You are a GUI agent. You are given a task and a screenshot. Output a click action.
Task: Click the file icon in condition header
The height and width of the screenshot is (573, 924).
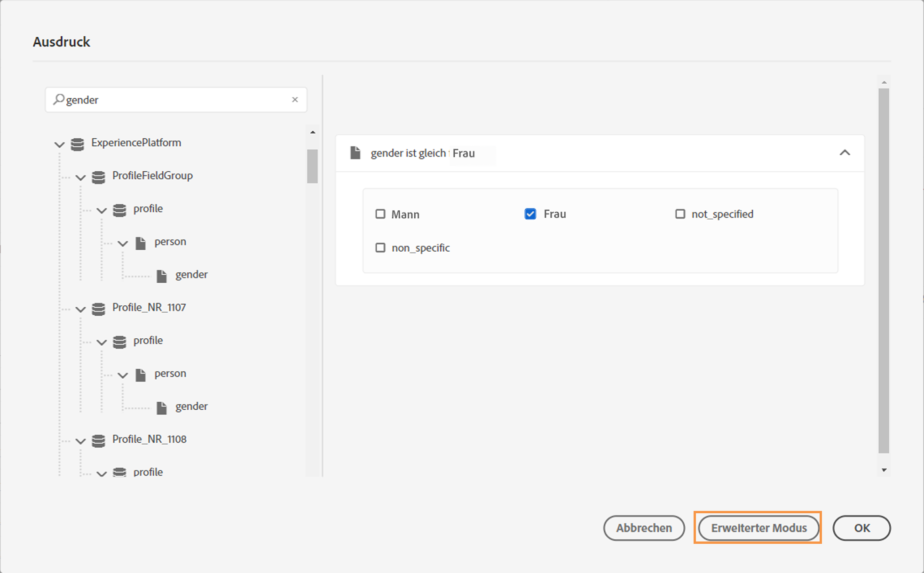355,153
